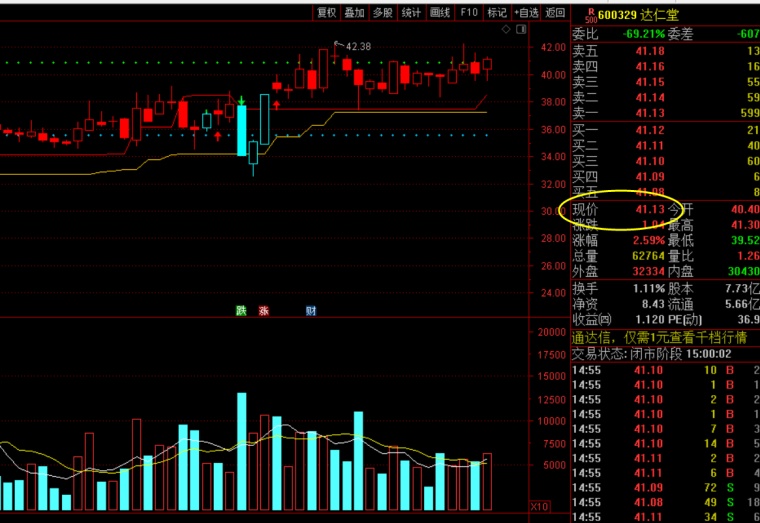Click the green 跌 marker icon
This screenshot has width=760, height=523.
click(241, 311)
